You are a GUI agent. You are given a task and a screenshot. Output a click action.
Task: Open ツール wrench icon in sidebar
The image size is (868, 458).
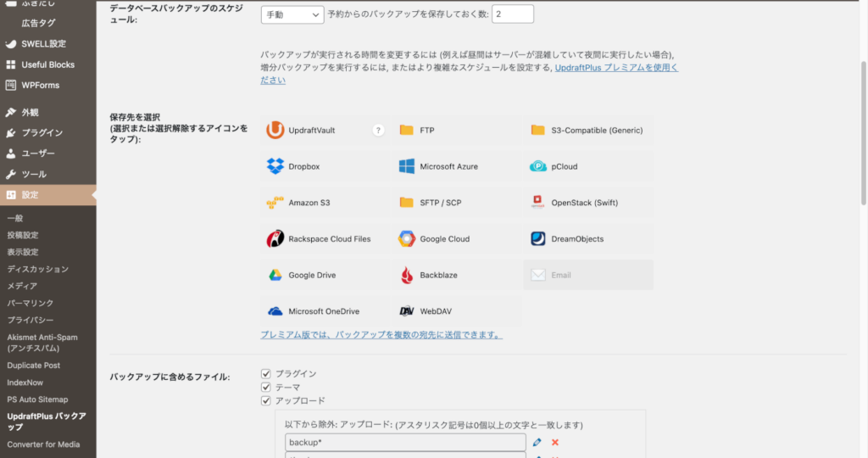tap(10, 175)
